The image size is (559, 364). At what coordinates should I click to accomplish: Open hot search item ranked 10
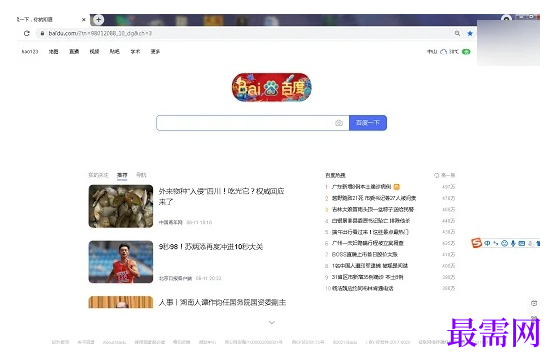[363, 288]
